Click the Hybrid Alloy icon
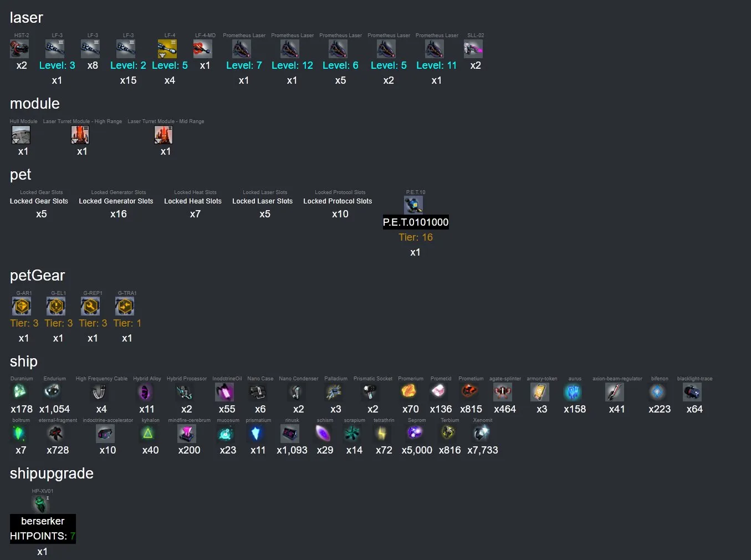The height and width of the screenshot is (560, 751). tap(145, 392)
